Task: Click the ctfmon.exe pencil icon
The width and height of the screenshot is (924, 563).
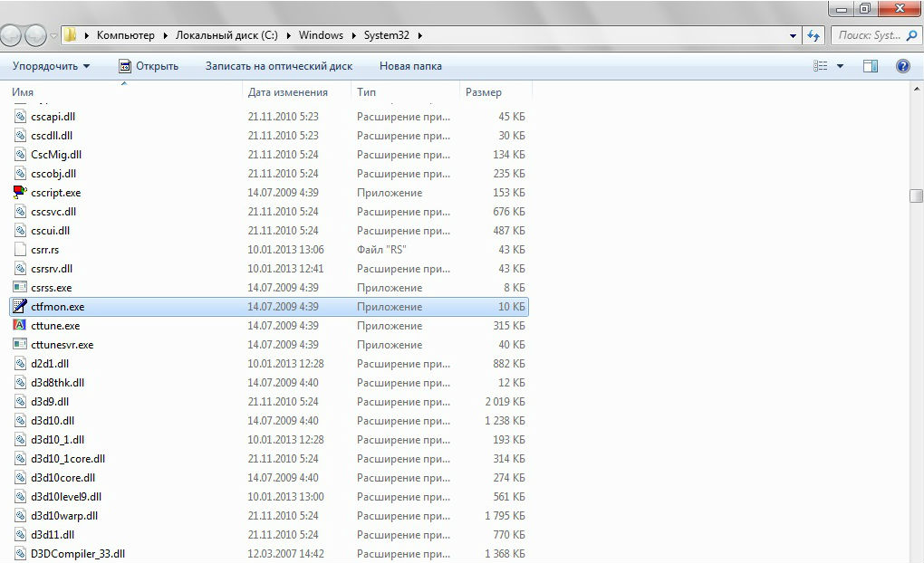Action: click(20, 307)
